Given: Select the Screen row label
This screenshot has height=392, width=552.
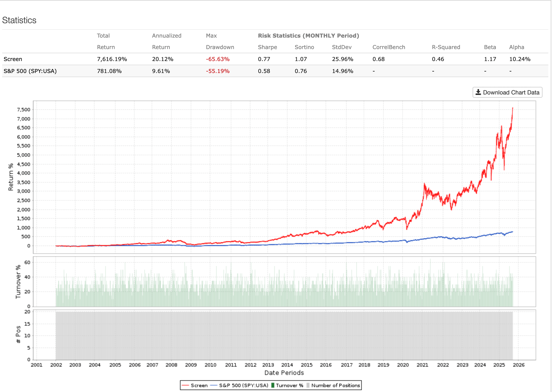Looking at the screenshot, I should click(x=13, y=59).
